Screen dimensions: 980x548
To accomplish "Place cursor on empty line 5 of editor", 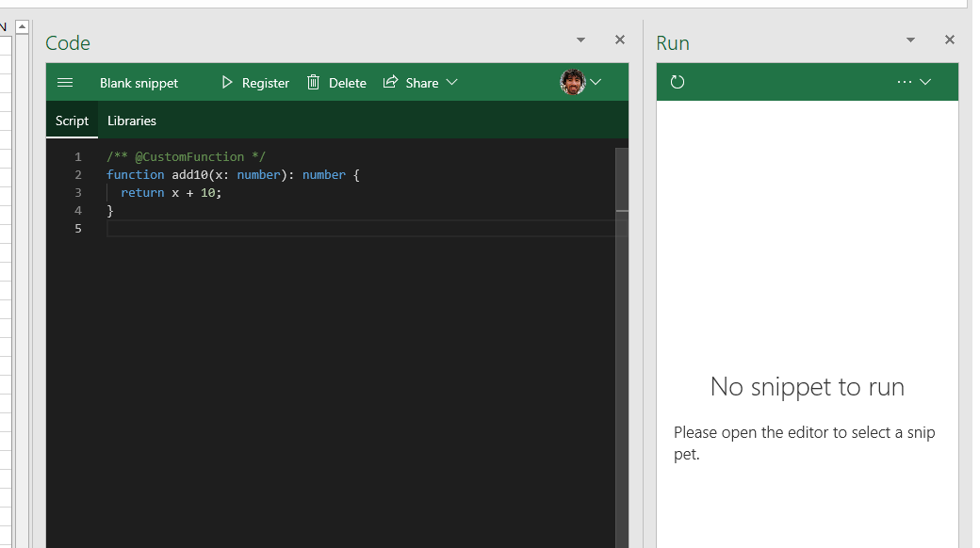I will [x=188, y=228].
